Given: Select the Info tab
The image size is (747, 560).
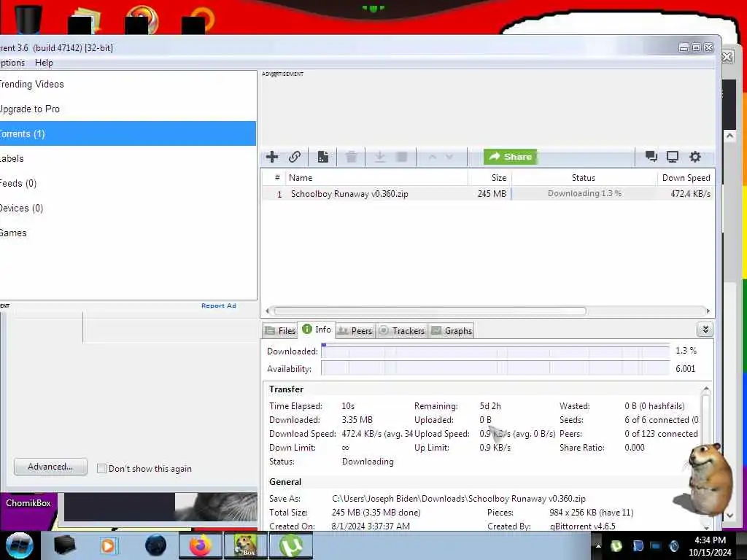Looking at the screenshot, I should coord(317,330).
